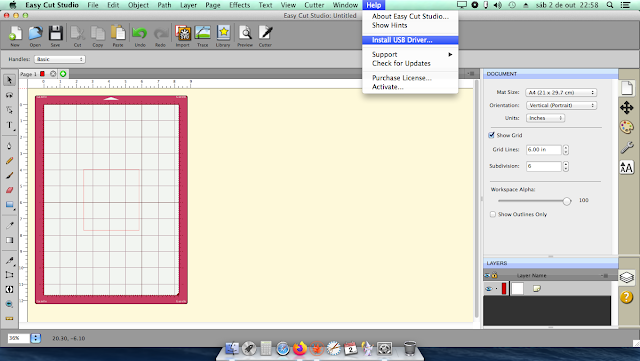Expand the Support submenu
Viewport: 640px width, 361px height.
click(x=410, y=54)
